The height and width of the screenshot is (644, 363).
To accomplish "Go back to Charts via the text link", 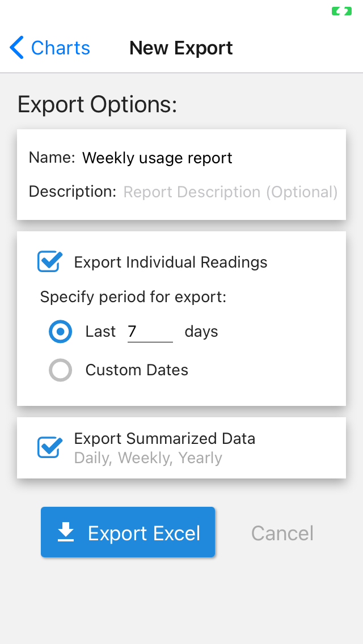I will point(60,48).
